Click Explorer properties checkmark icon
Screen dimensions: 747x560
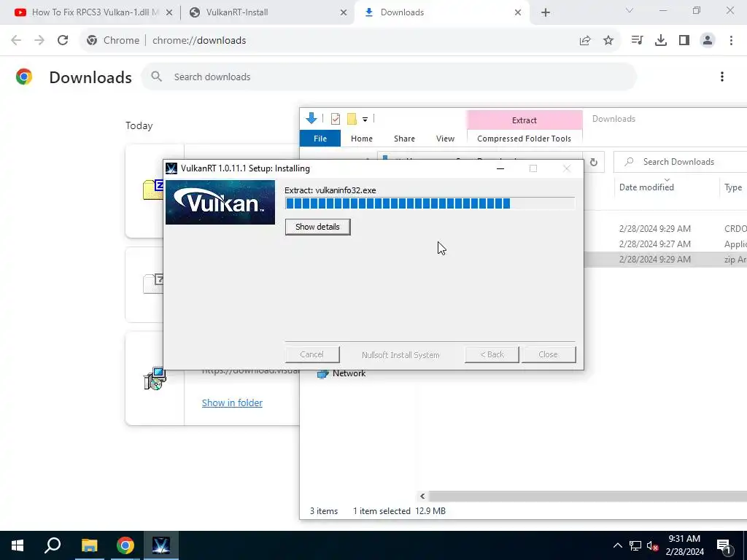(336, 119)
